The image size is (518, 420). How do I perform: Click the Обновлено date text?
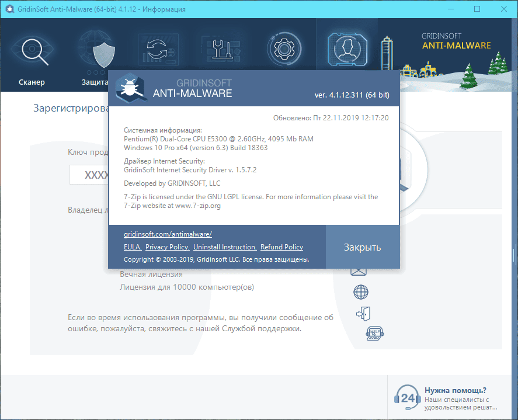(x=331, y=118)
